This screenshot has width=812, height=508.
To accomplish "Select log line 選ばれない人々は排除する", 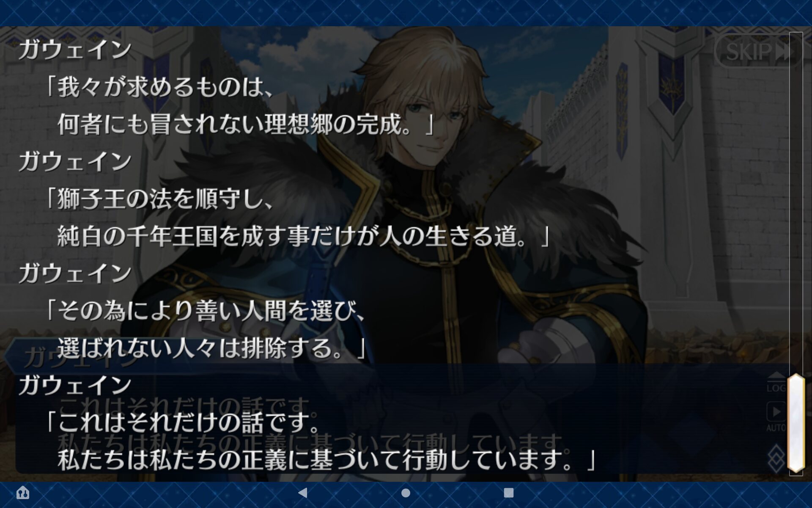I will [211, 348].
